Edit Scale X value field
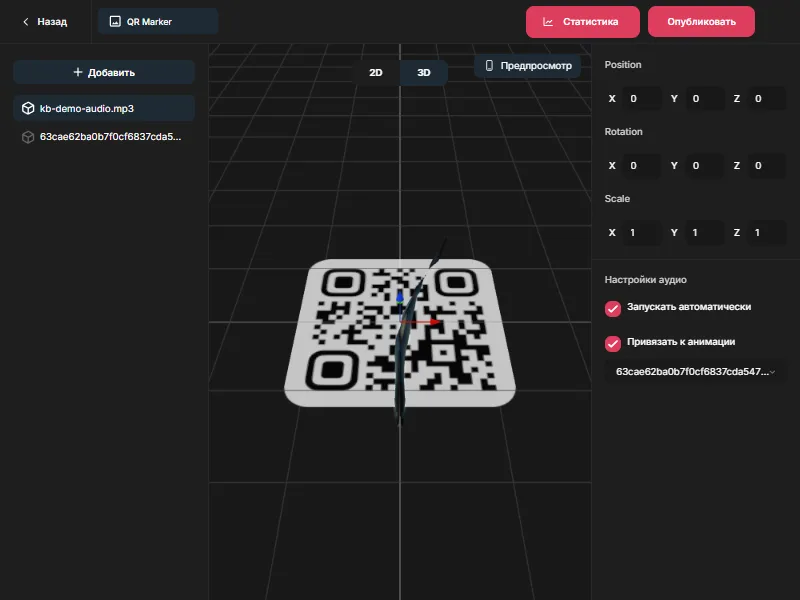 point(643,232)
